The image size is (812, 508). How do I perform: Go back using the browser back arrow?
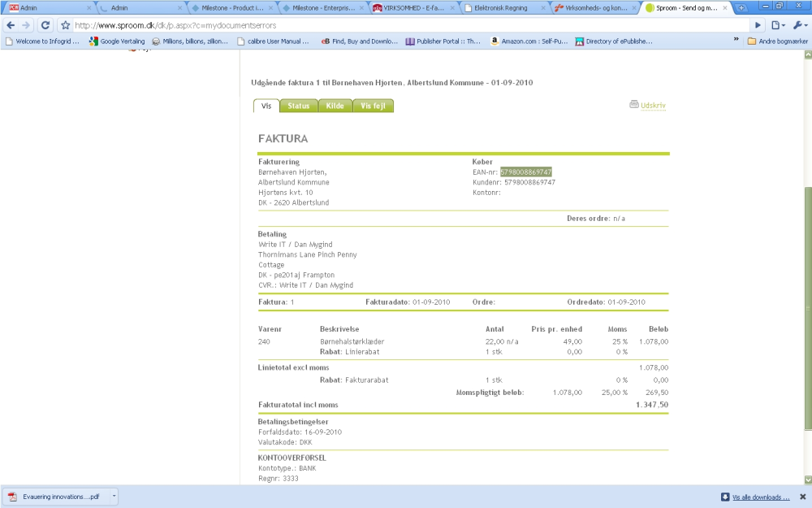pos(11,25)
